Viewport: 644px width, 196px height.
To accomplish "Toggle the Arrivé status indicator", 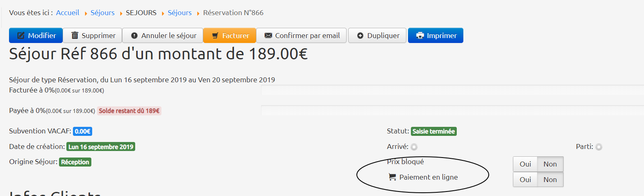I will pyautogui.click(x=414, y=147).
